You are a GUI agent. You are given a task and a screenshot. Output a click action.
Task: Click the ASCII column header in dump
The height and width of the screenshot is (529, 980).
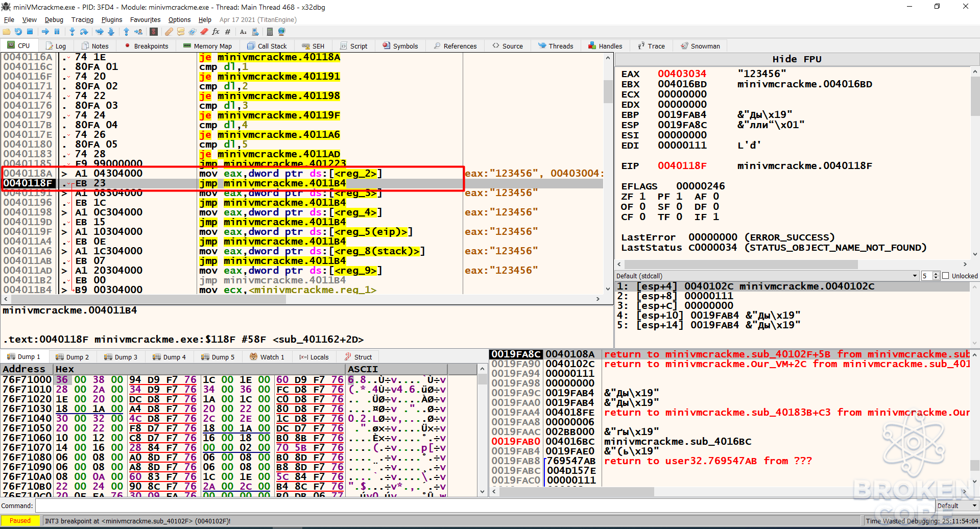pyautogui.click(x=396, y=369)
